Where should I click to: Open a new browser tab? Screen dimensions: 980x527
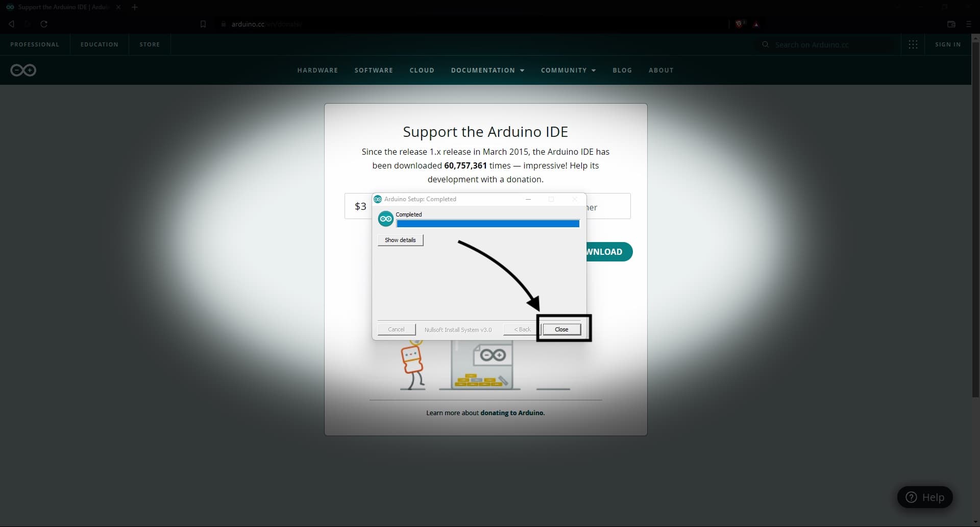coord(135,7)
